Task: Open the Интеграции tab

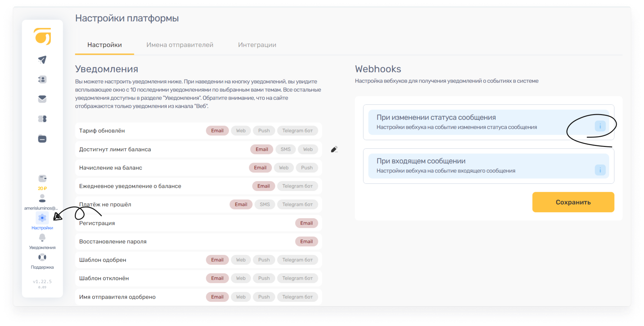Action: [257, 45]
